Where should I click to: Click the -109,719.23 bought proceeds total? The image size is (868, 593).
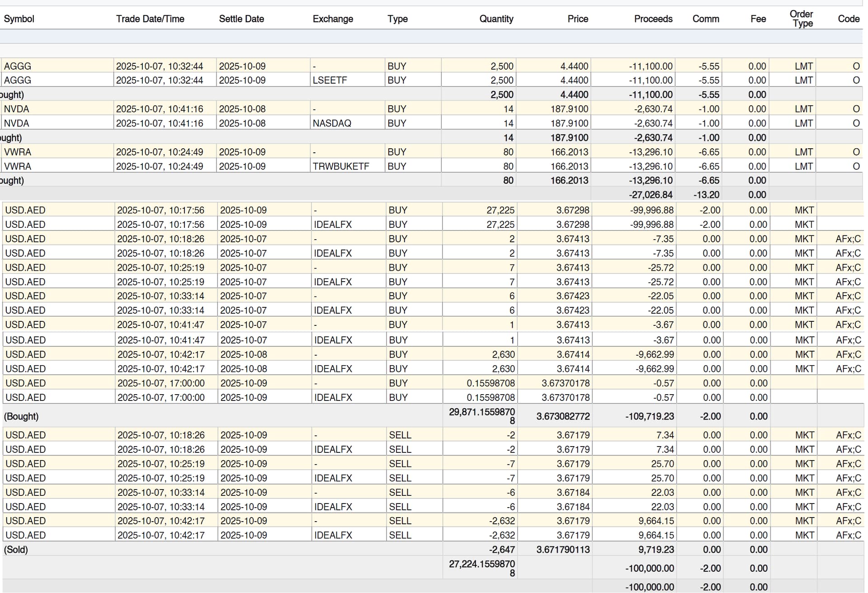[x=649, y=416]
